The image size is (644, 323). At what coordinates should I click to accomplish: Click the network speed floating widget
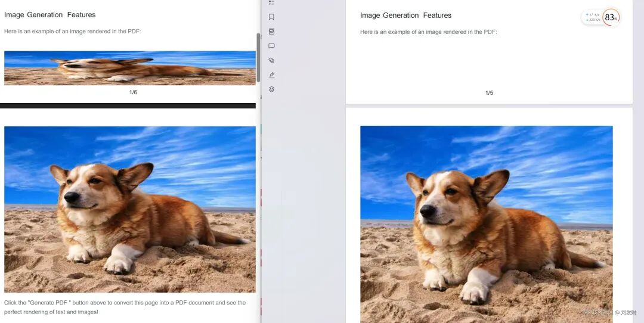click(x=592, y=17)
